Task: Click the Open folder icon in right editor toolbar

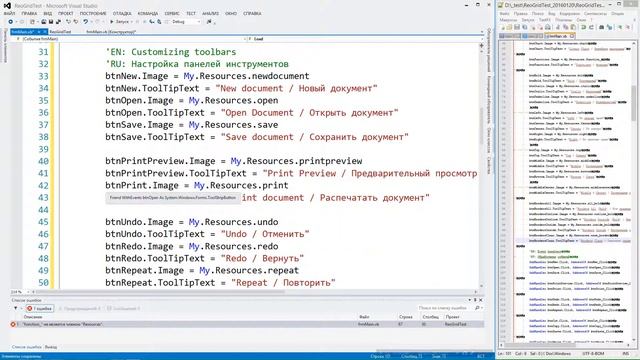Action: pos(509,27)
